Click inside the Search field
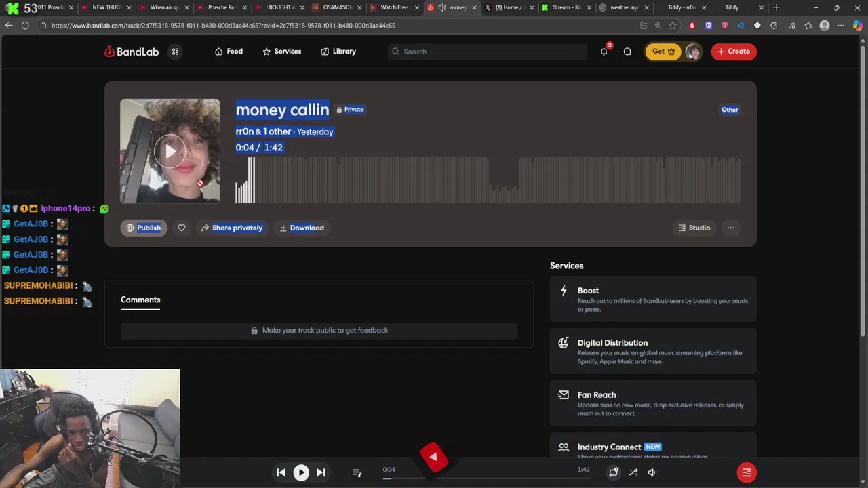 pyautogui.click(x=488, y=52)
